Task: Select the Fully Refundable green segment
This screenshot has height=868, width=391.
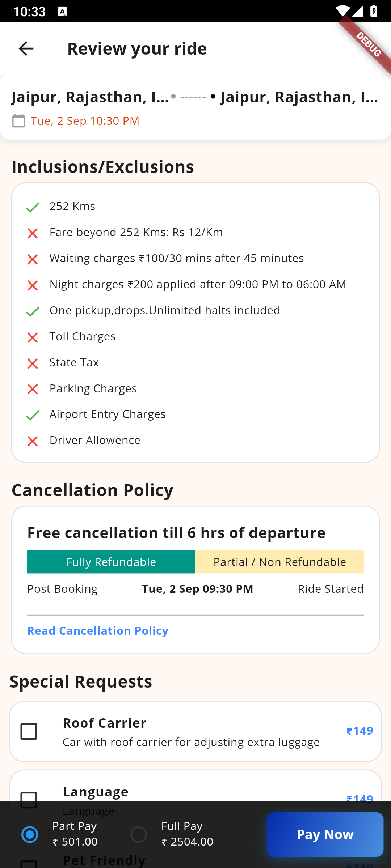Action: coord(111,562)
